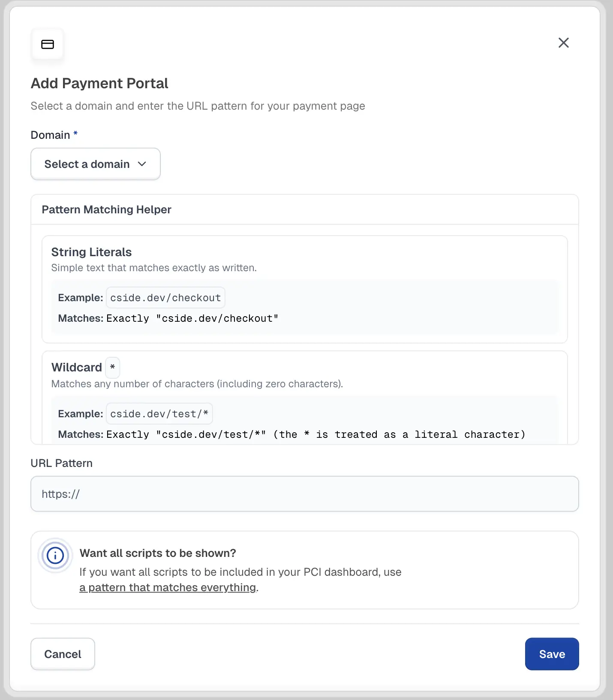The height and width of the screenshot is (700, 613).
Task: Click the String Literals section heading
Action: point(91,252)
